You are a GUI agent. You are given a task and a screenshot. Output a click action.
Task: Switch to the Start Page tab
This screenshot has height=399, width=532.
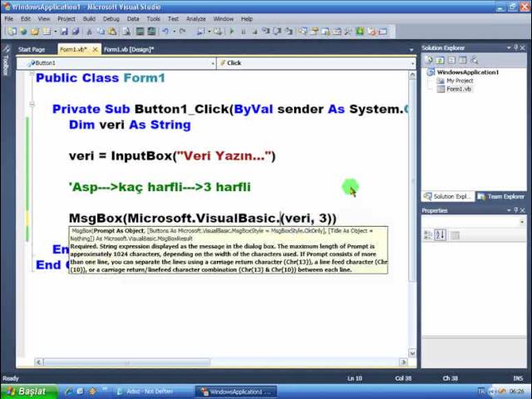click(x=32, y=50)
